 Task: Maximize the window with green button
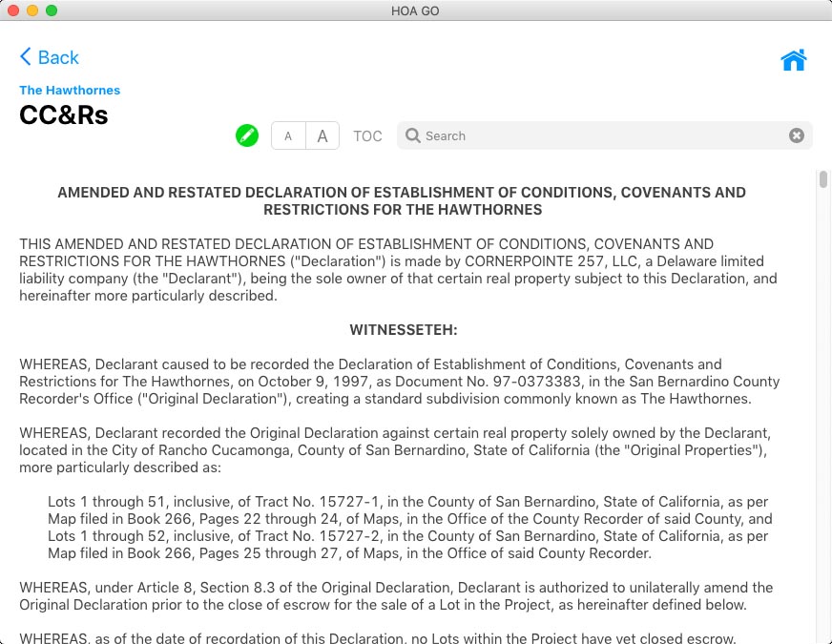[51, 10]
